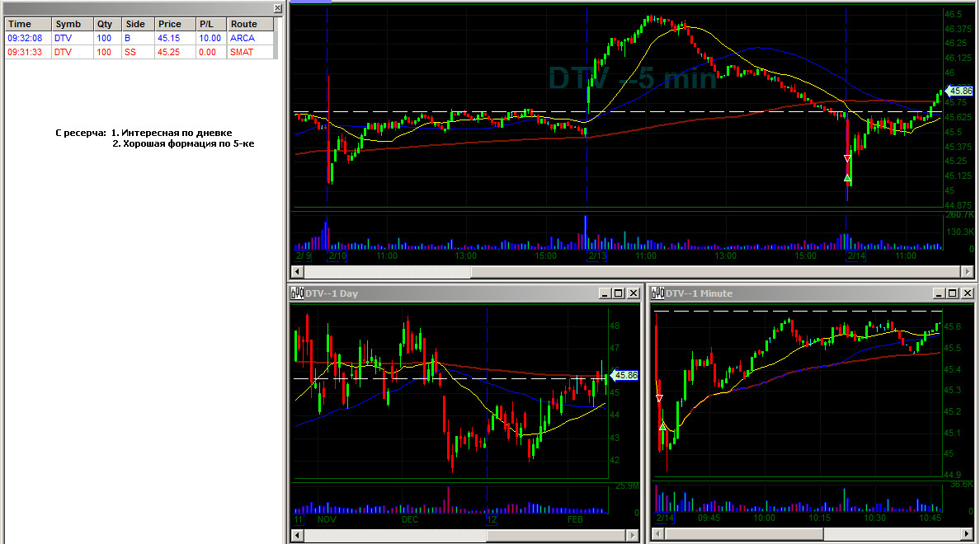Minimize the DTV 1 Minute chart window

939,293
